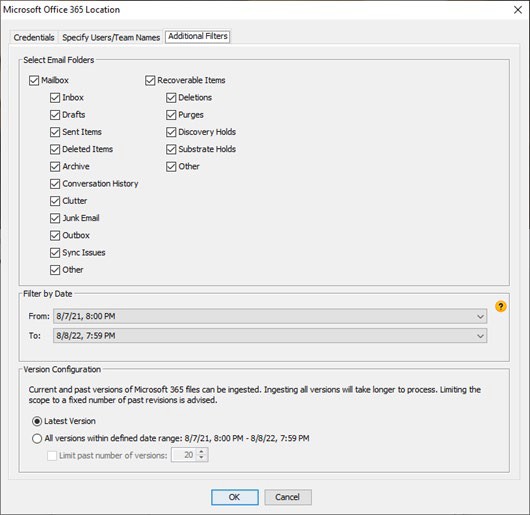Toggle Other under Recoverable Items
530x515 pixels.
point(171,167)
